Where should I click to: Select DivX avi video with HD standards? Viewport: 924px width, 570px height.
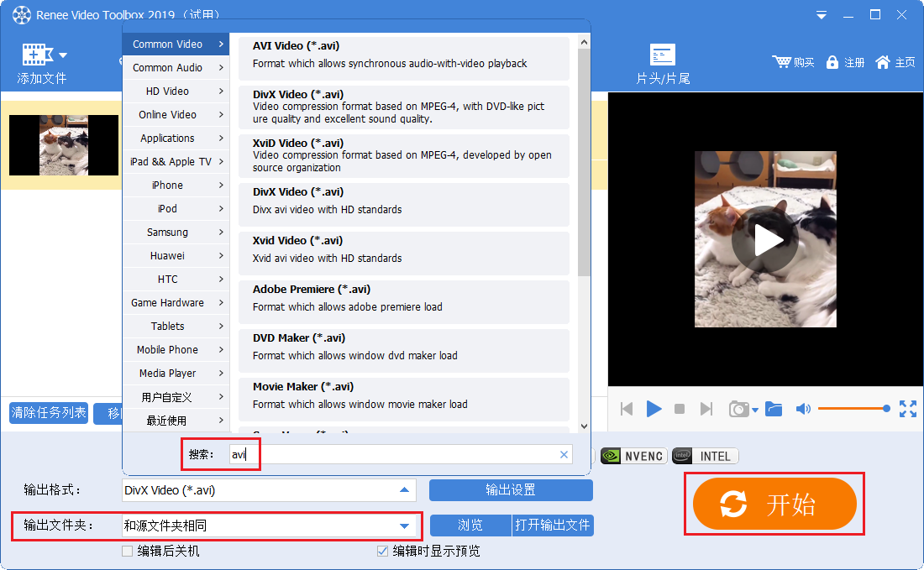404,205
